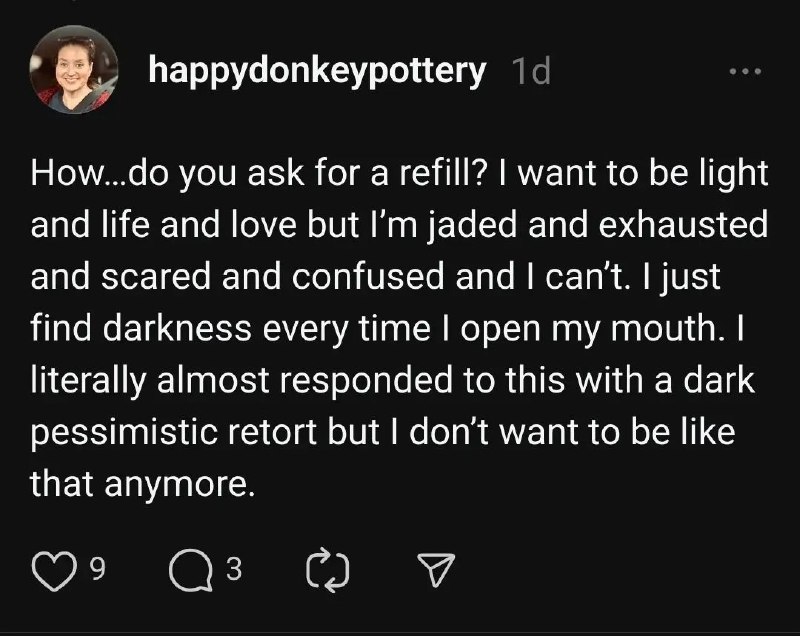Click the 1d timestamp of the post
Image resolution: width=800 pixels, height=636 pixels.
coord(531,71)
